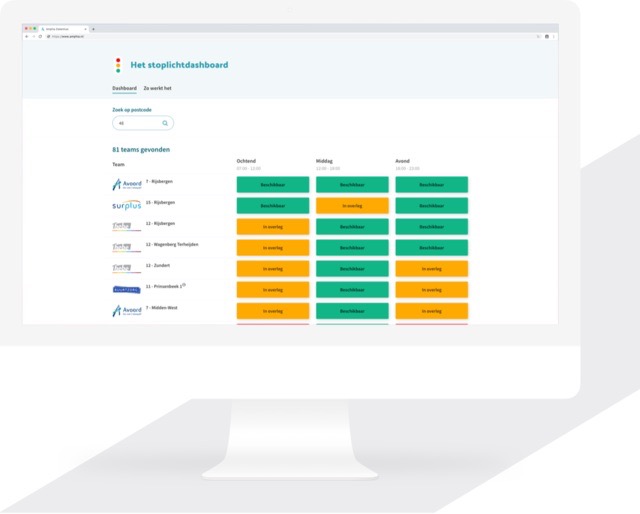Image resolution: width=640 pixels, height=514 pixels.
Task: Select the browser tab in the tab strip
Action: 64,29
